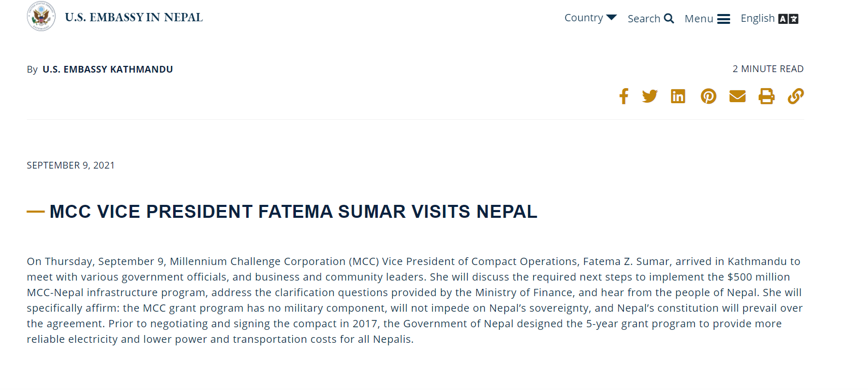Image resolution: width=868 pixels, height=390 pixels.
Task: Share article on LinkedIn
Action: [x=678, y=96]
